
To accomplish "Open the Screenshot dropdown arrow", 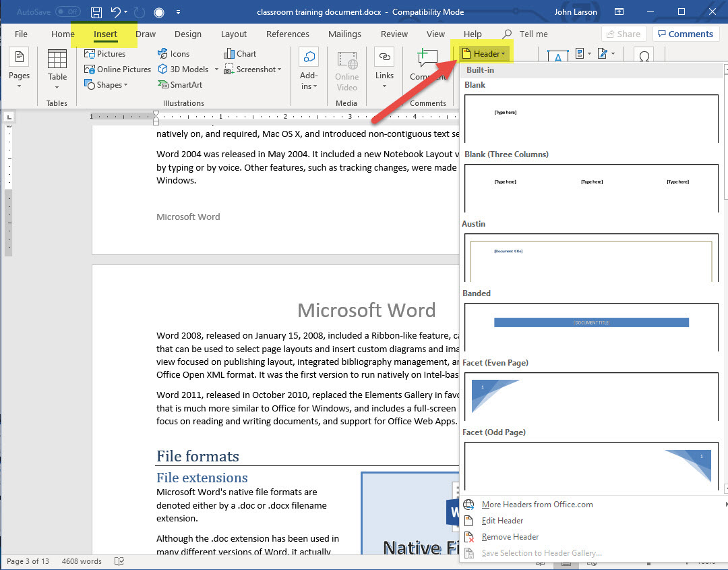I will (x=279, y=69).
